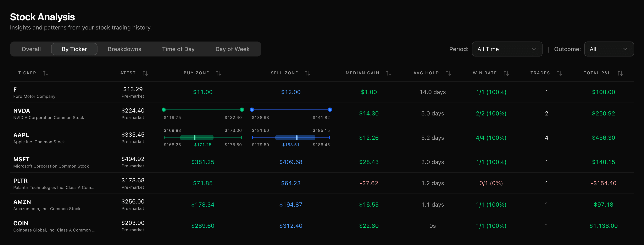Click COIN buy zone $289.60
Image resolution: width=644 pixels, height=245 pixels.
click(203, 226)
